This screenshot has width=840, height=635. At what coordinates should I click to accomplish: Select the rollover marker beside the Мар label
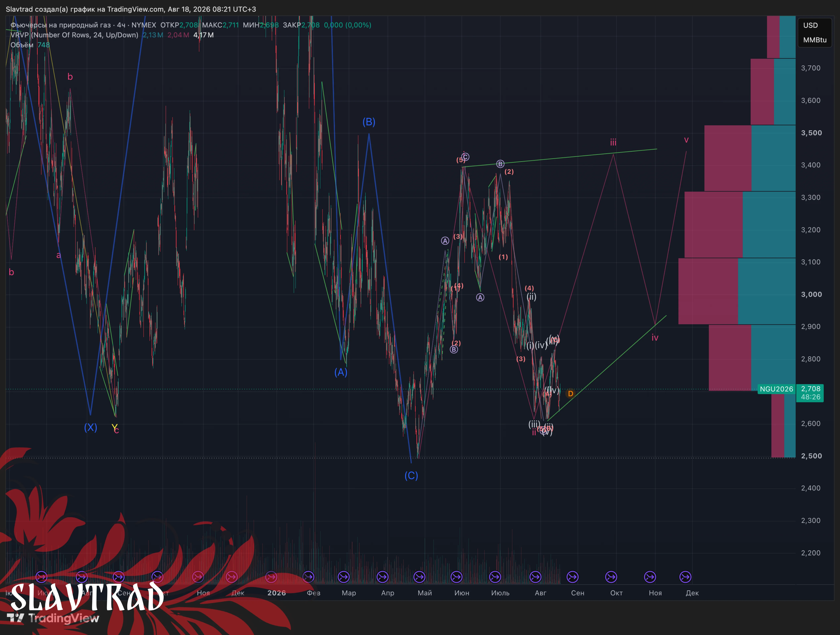click(x=344, y=577)
